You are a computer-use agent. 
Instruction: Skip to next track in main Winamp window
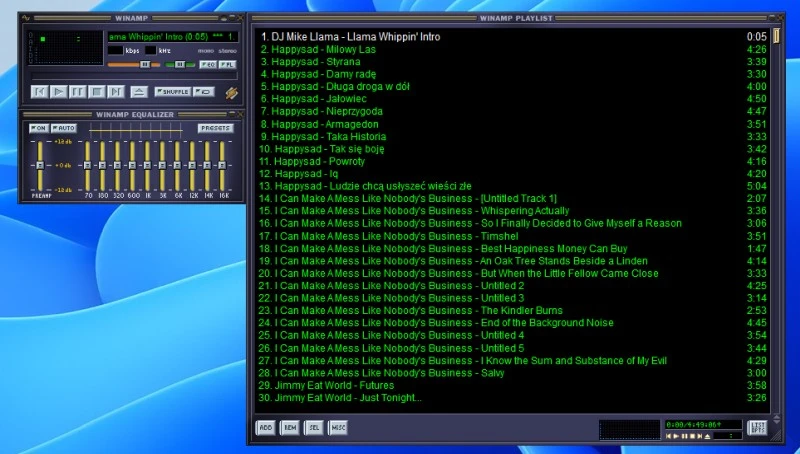pyautogui.click(x=116, y=92)
